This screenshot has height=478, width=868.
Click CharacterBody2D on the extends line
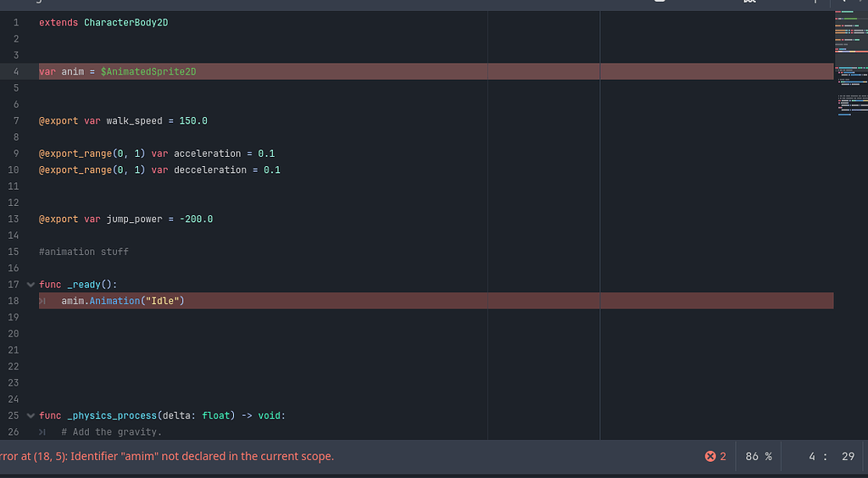click(125, 23)
